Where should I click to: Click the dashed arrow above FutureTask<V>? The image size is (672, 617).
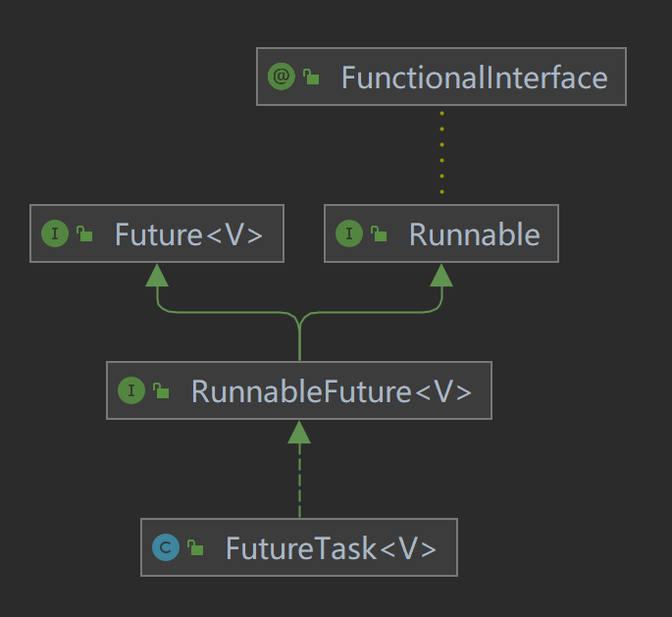(x=299, y=486)
